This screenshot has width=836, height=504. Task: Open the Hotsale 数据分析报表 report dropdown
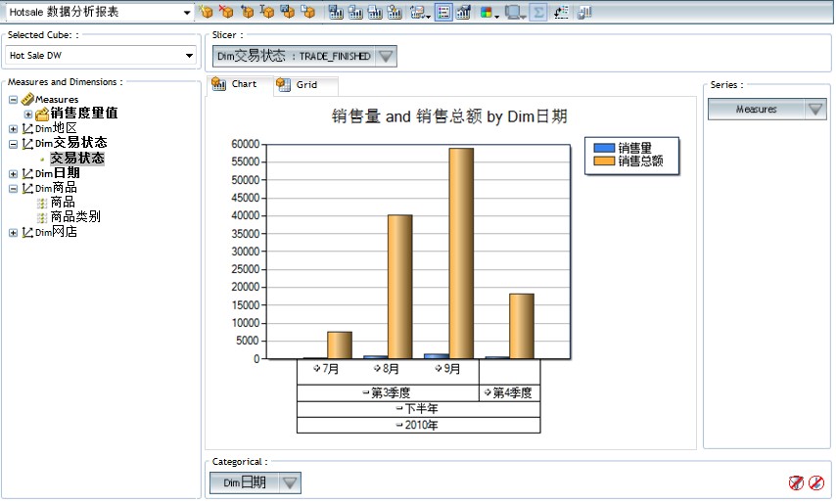(x=187, y=13)
